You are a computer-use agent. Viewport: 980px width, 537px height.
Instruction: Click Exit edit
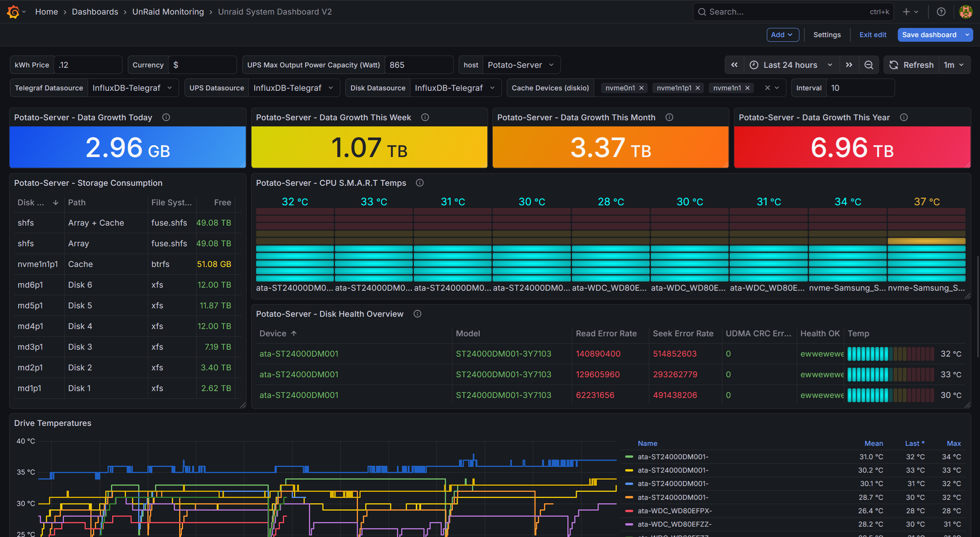873,35
